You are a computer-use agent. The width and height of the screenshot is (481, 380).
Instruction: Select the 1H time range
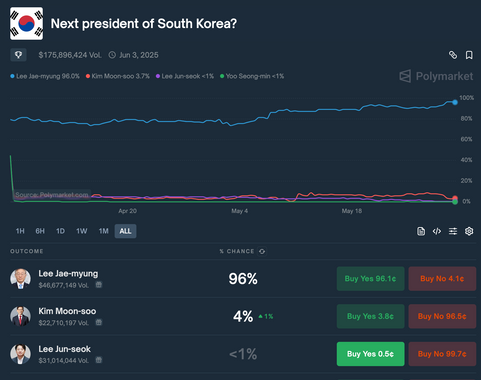click(x=20, y=231)
